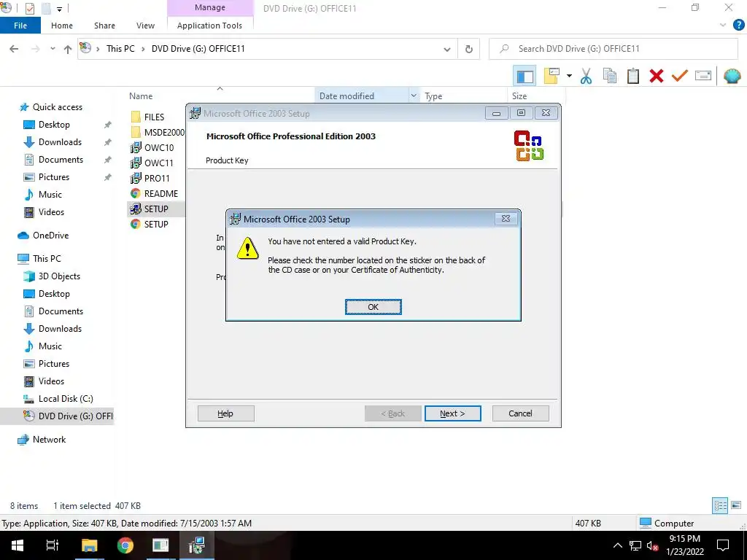
Task: Click the red X Delete icon
Action: click(x=656, y=76)
